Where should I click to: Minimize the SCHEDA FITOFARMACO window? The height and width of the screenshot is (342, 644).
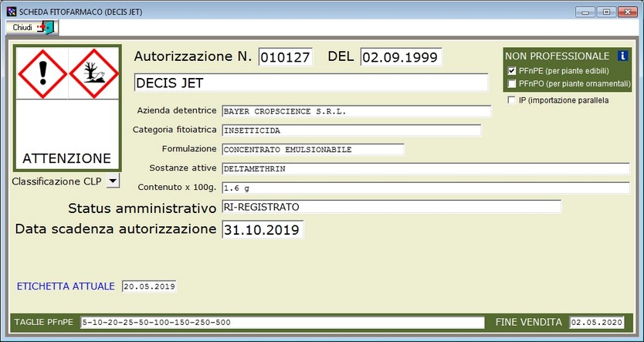[585, 12]
